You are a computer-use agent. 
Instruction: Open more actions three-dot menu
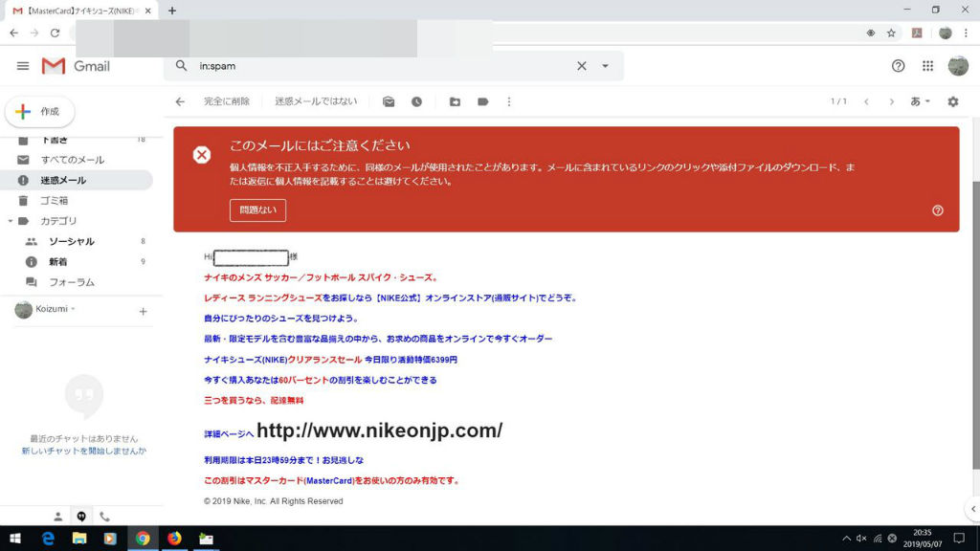509,101
